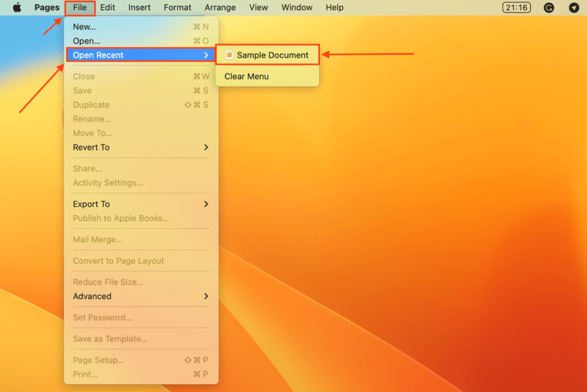The width and height of the screenshot is (587, 392).
Task: Open the Arrange menu
Action: (x=220, y=7)
